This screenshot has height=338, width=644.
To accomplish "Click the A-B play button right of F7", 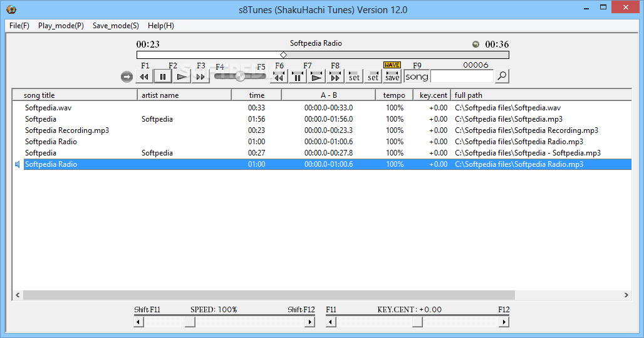I will click(316, 77).
